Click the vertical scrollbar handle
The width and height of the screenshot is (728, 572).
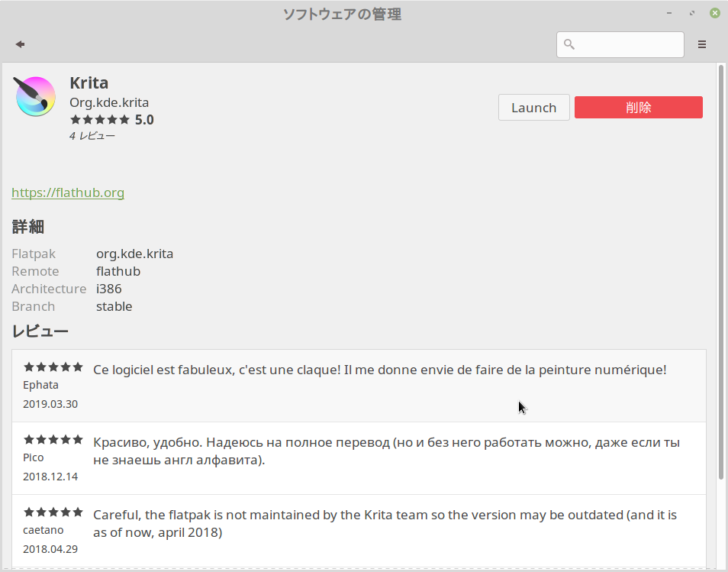point(720,272)
